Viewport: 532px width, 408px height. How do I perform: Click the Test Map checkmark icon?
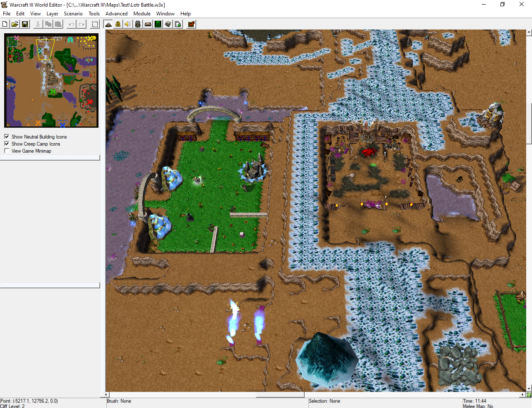(x=191, y=24)
